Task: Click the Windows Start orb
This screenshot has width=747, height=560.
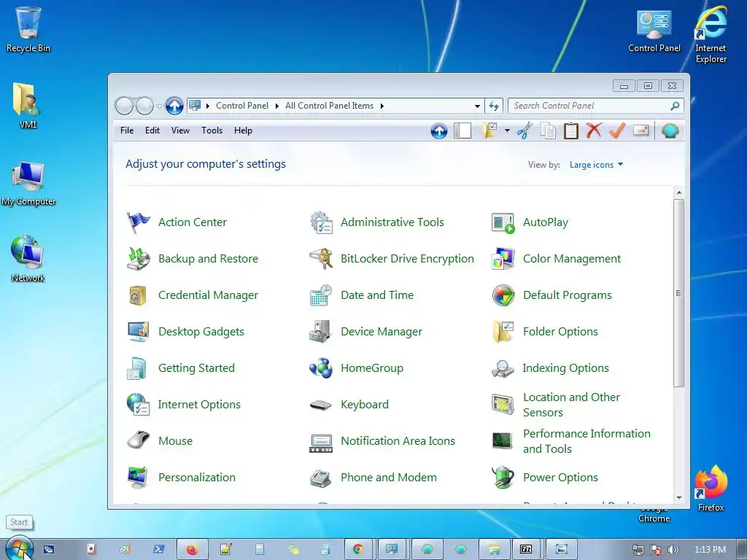Action: click(20, 548)
